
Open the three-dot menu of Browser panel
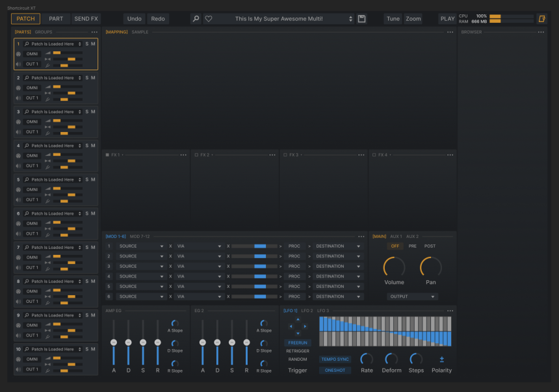(x=541, y=32)
